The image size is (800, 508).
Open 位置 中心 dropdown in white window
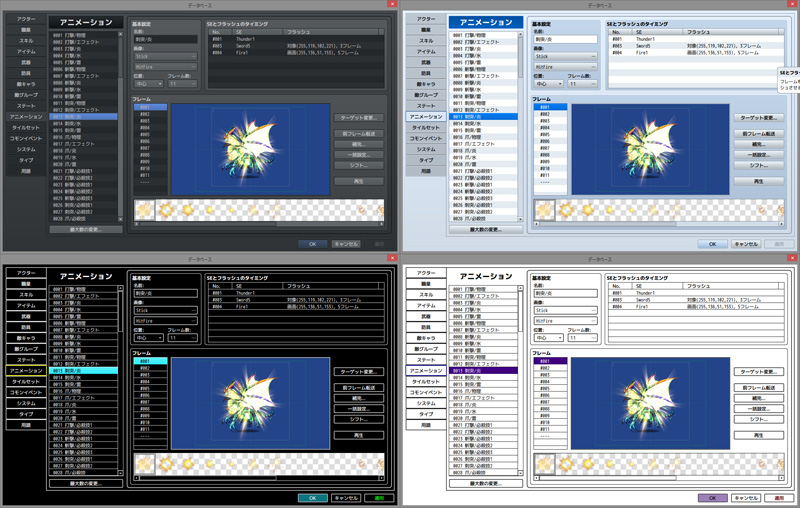(548, 338)
